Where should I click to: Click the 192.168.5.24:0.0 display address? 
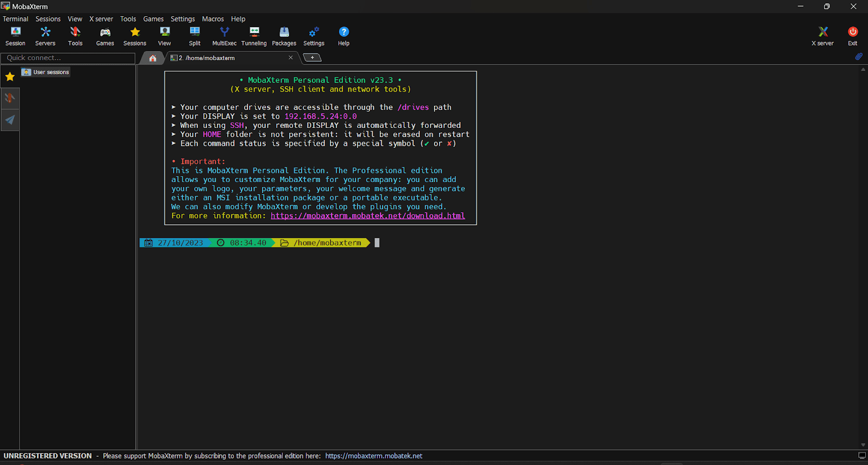click(321, 117)
